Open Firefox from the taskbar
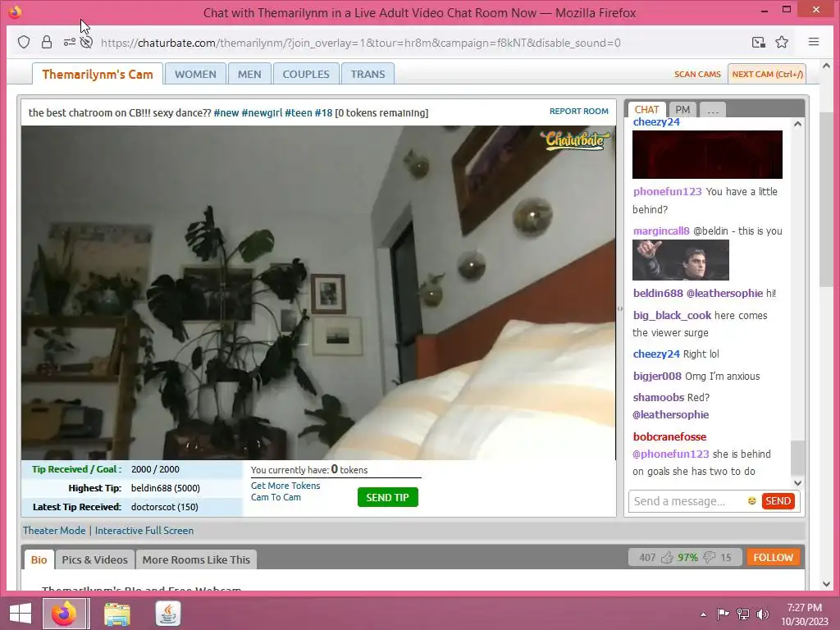This screenshot has height=630, width=840. tap(64, 614)
